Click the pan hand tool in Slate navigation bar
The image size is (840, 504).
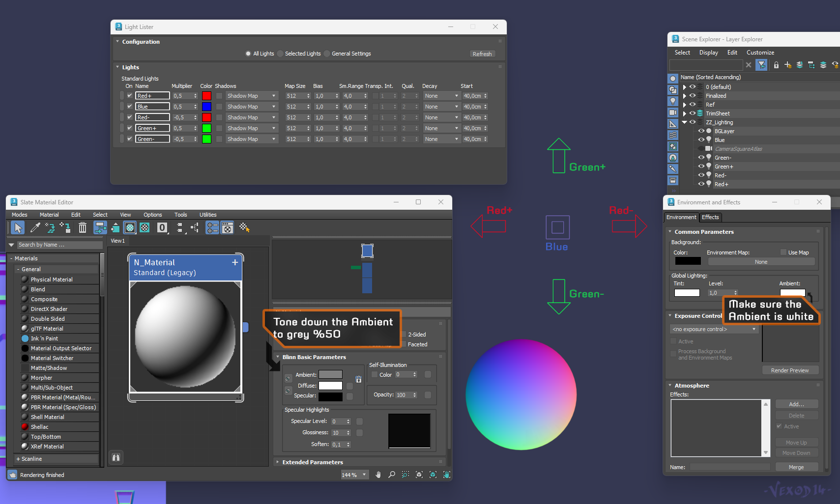tap(378, 475)
